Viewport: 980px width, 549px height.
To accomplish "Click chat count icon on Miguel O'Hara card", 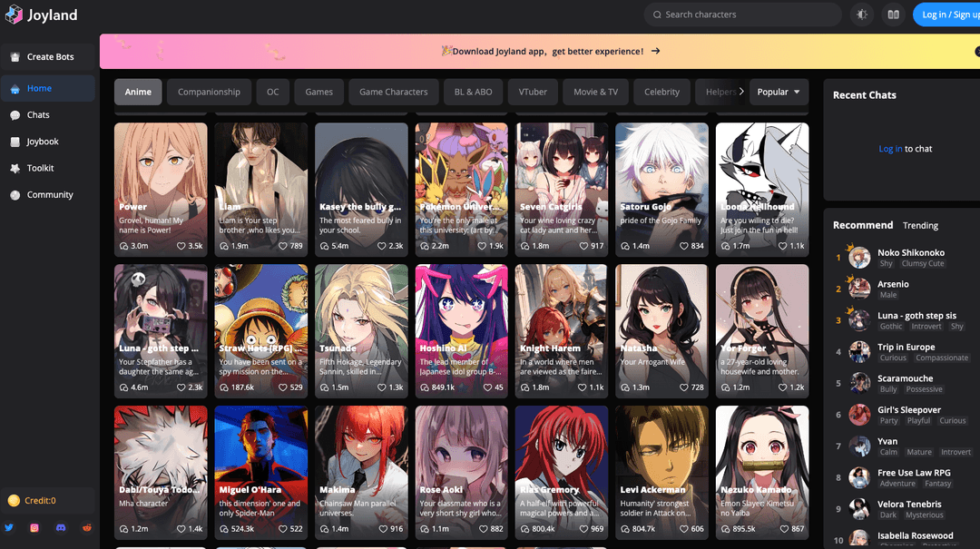I will [224, 529].
